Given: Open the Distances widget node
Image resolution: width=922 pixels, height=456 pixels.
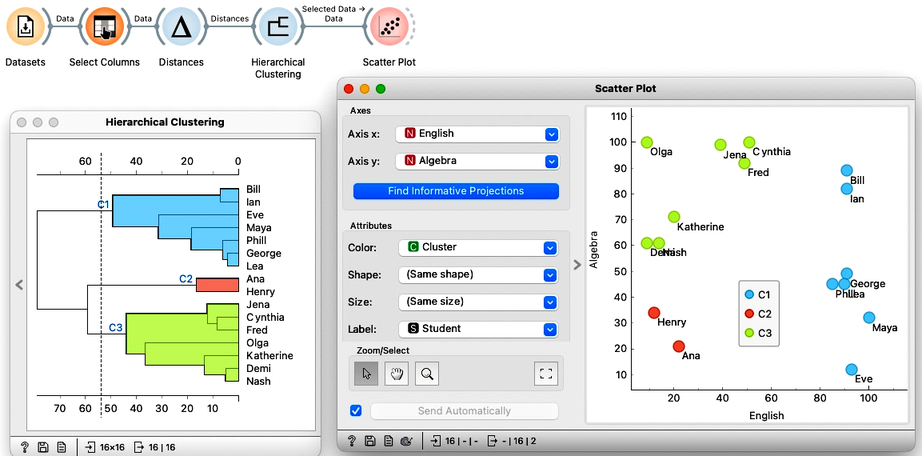Looking at the screenshot, I should (181, 27).
